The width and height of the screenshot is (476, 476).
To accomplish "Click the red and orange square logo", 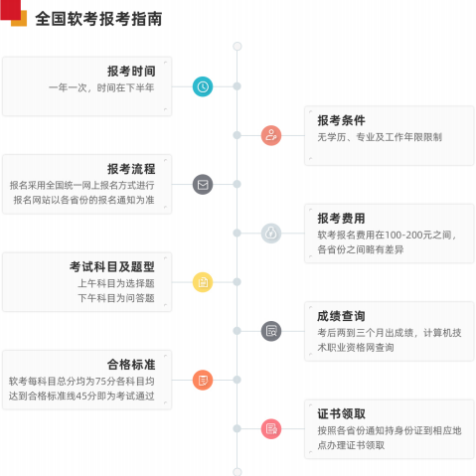I will pyautogui.click(x=14, y=13).
